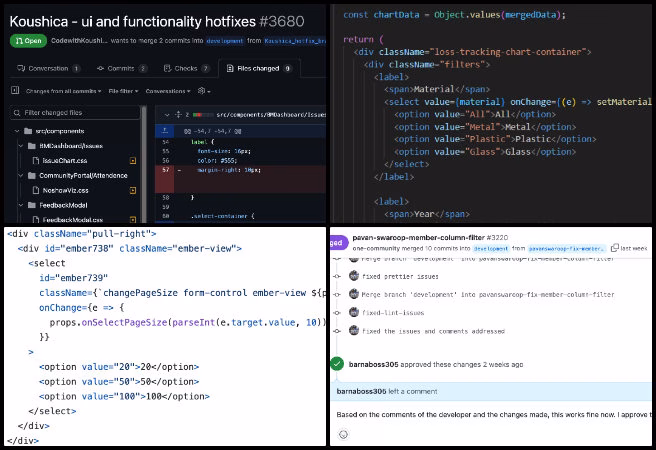Open 'fixed the issues and comments addressed' commit

pyautogui.click(x=433, y=331)
